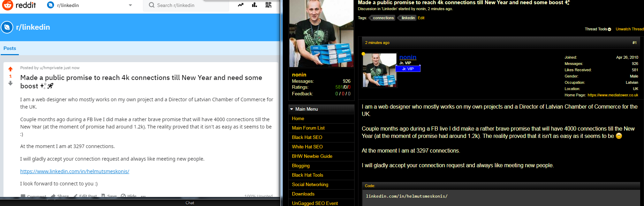Viewport: 644px width, 206px height.
Task: Collapse the Main Menu section
Action: pos(291,109)
